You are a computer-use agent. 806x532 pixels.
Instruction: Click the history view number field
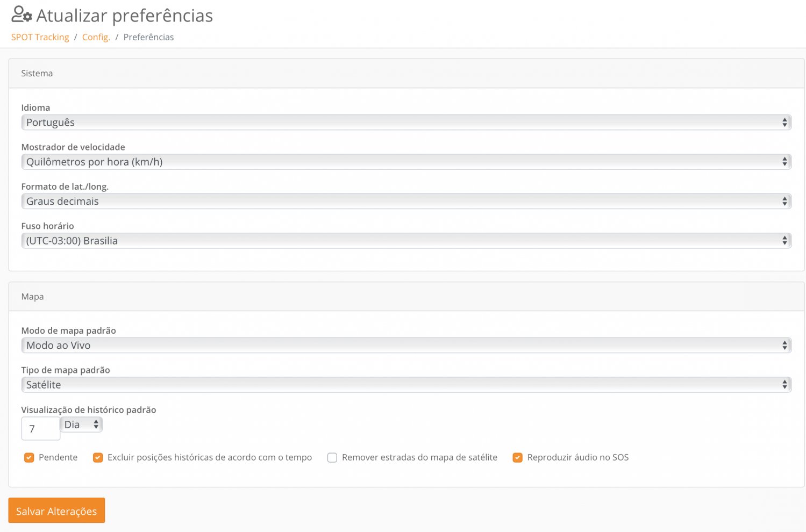(x=40, y=429)
